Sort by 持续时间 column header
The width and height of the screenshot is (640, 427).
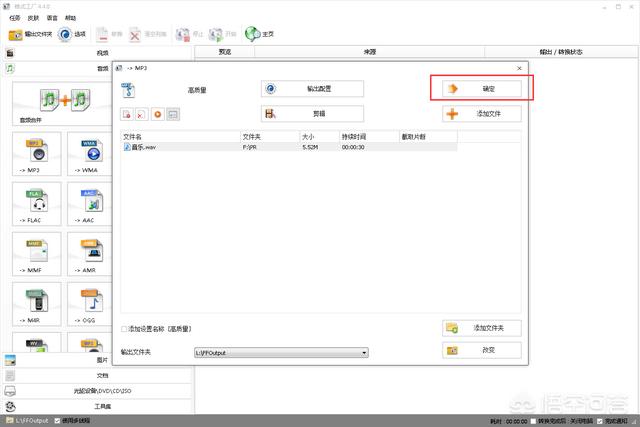click(x=369, y=137)
